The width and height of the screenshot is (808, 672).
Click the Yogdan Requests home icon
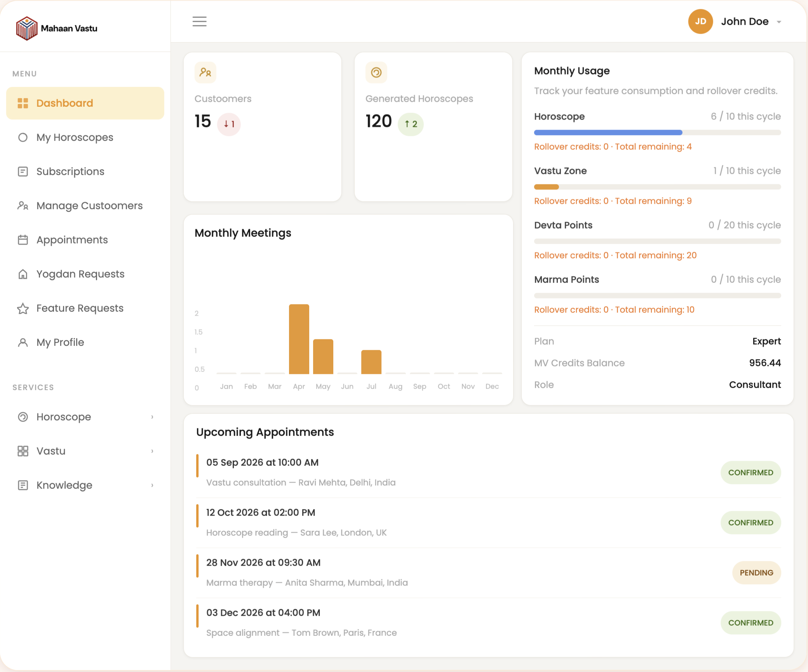(x=23, y=274)
